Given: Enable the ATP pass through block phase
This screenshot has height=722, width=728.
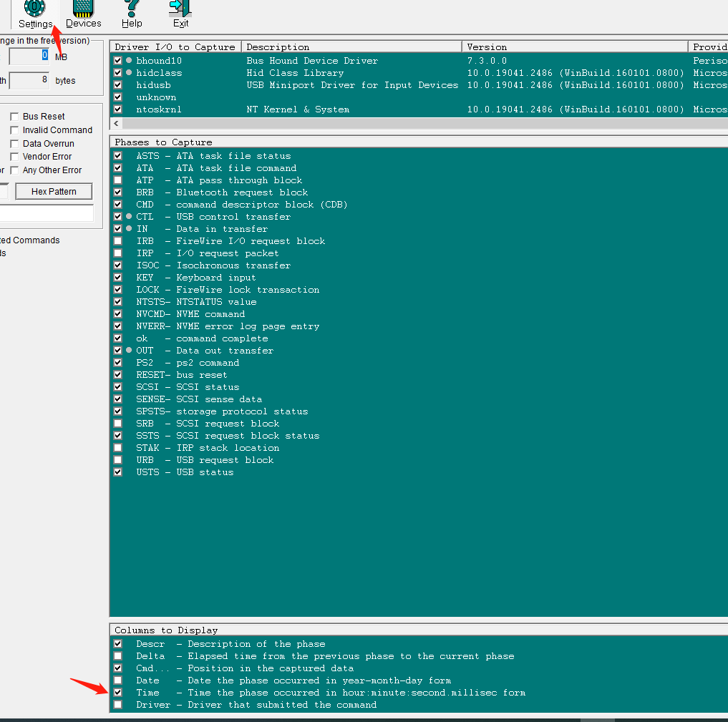Looking at the screenshot, I should tap(118, 180).
